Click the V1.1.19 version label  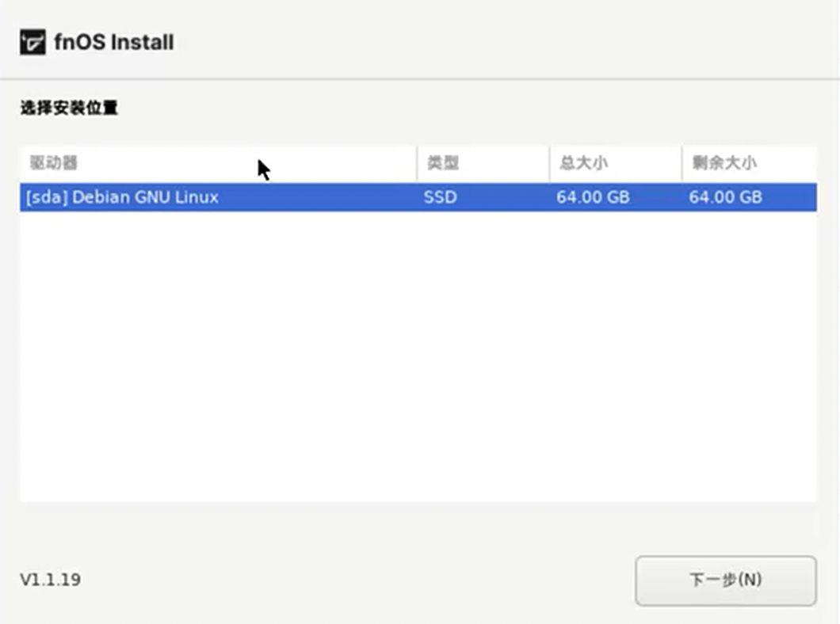click(51, 580)
